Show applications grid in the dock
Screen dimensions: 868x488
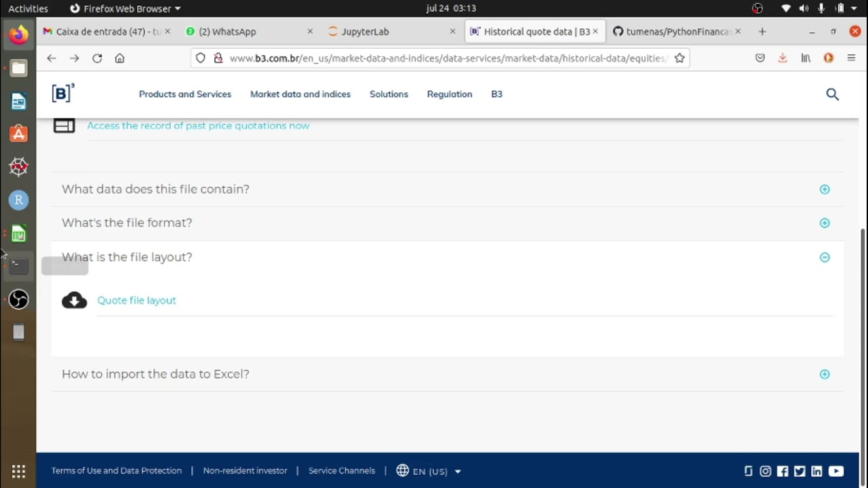point(18,471)
